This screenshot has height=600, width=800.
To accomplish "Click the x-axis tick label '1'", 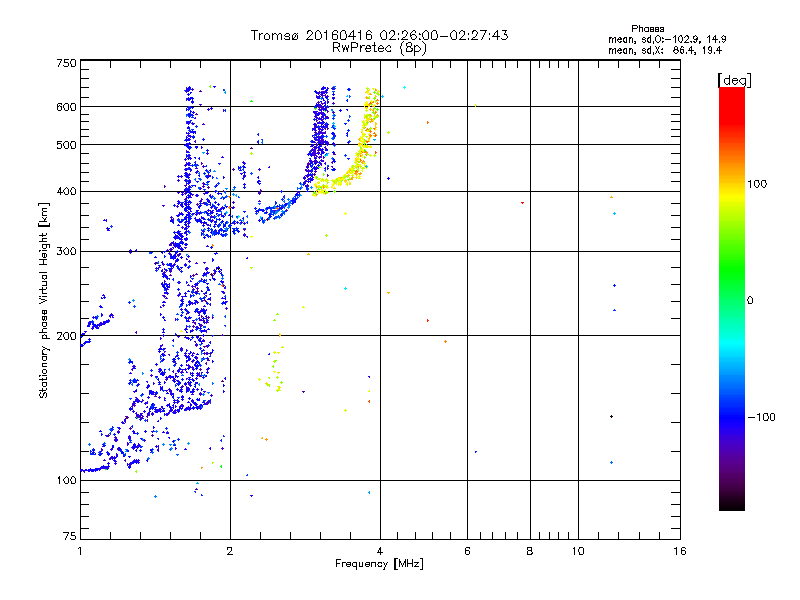I will click(x=80, y=551).
